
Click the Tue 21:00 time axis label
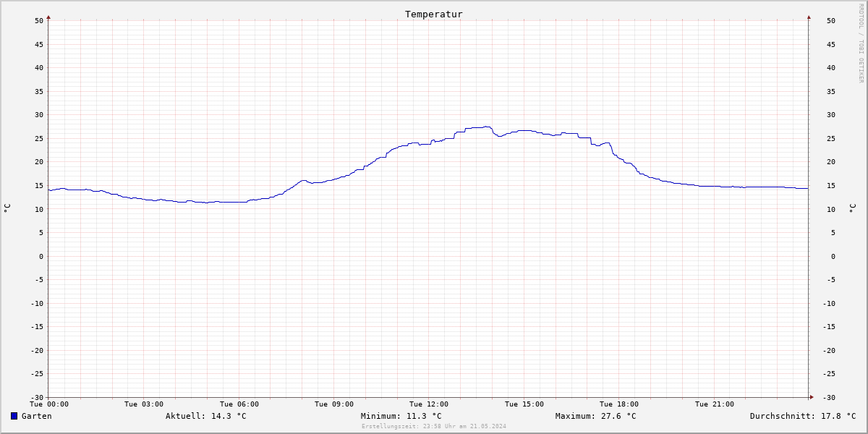(x=715, y=404)
